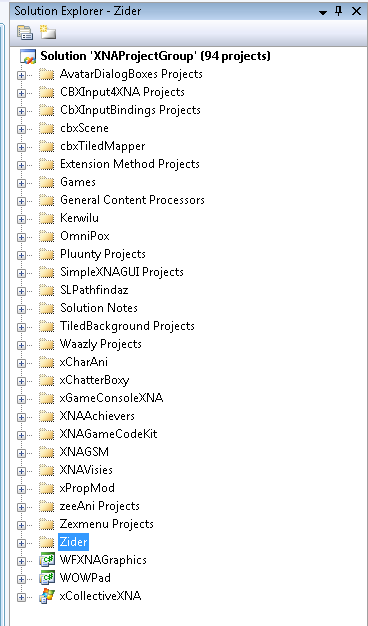The height and width of the screenshot is (626, 368).
Task: Expand the AvatarDialogBoxes Projects node
Action: coord(21,75)
